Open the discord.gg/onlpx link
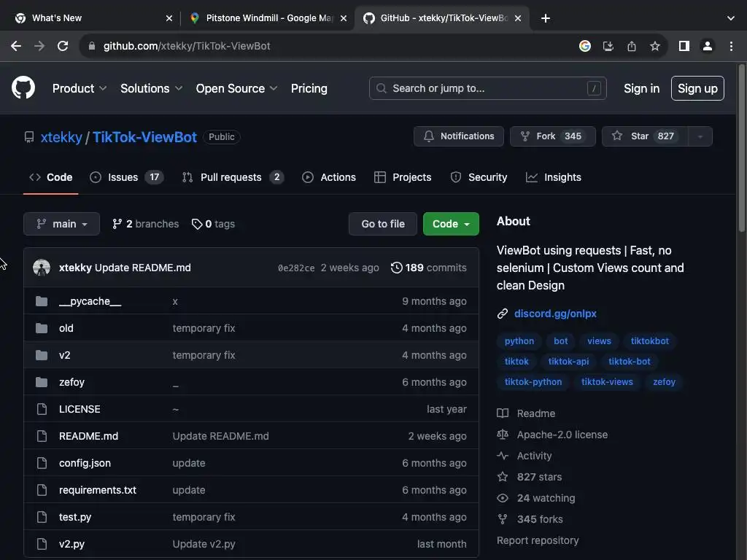This screenshot has height=560, width=747. click(555, 314)
